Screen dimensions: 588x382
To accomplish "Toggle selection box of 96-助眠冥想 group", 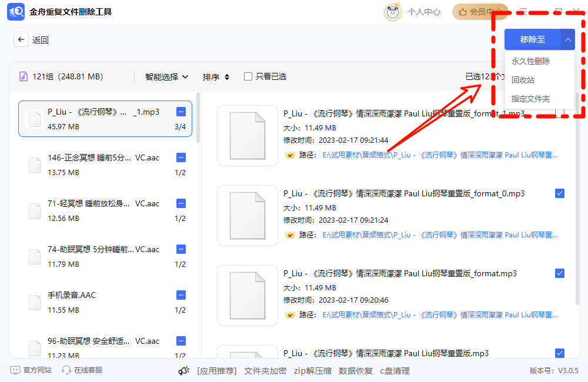I will (181, 341).
